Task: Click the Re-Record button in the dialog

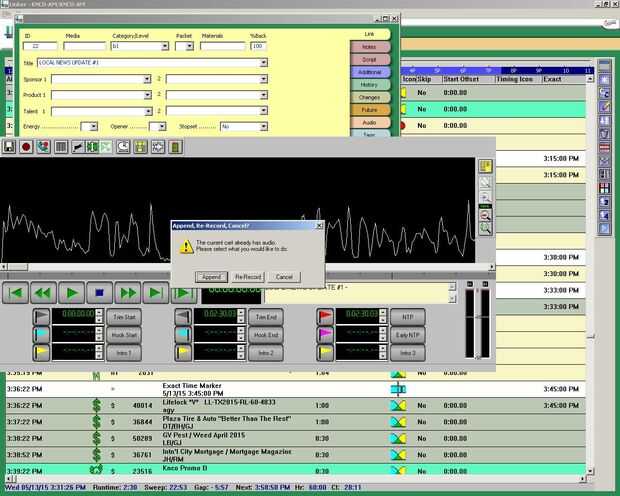Action: click(x=248, y=276)
